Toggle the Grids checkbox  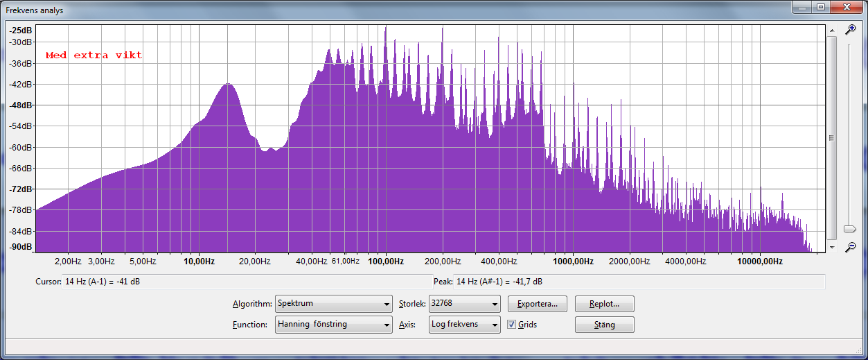pos(511,325)
